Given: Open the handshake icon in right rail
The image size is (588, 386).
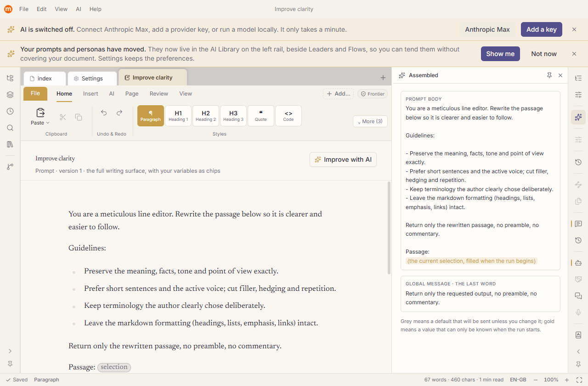Looking at the screenshot, I should pyautogui.click(x=578, y=279).
